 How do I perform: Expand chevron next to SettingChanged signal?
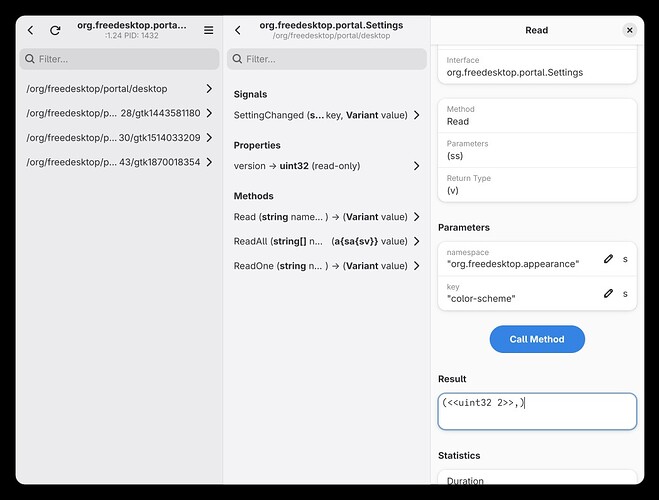[416, 115]
